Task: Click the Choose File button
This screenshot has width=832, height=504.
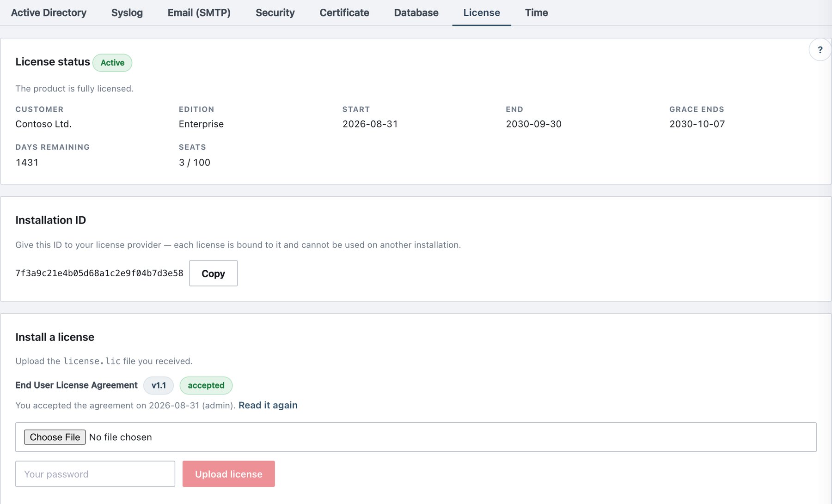Action: pyautogui.click(x=55, y=437)
